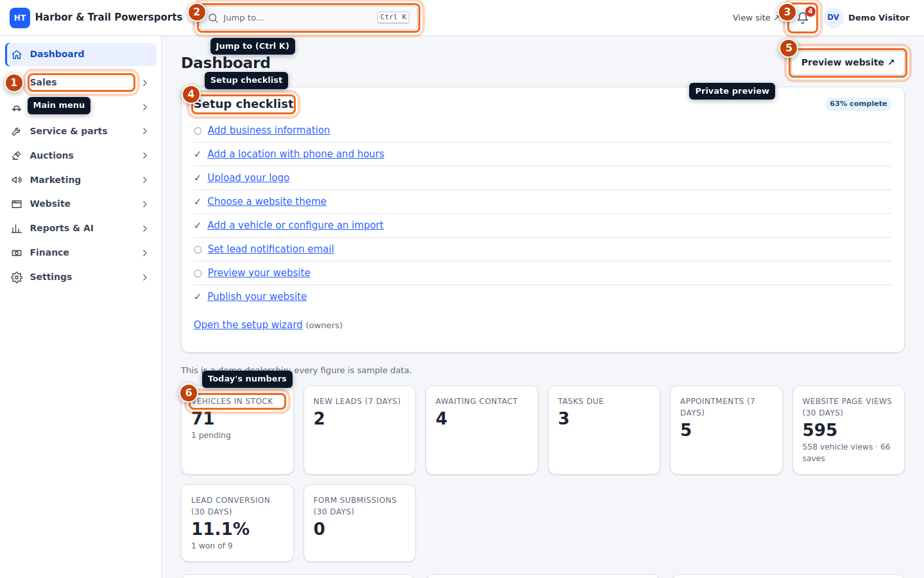Click the banknote icon beside Finance

click(x=17, y=252)
